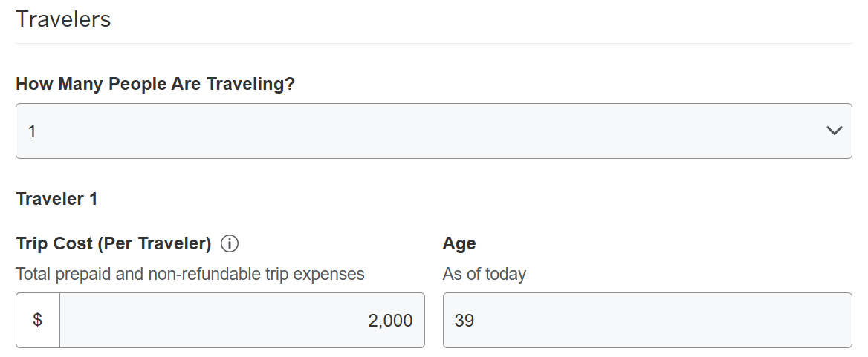Click the empty right side of Age field
Screen dimensions: 868x357
coord(743,320)
